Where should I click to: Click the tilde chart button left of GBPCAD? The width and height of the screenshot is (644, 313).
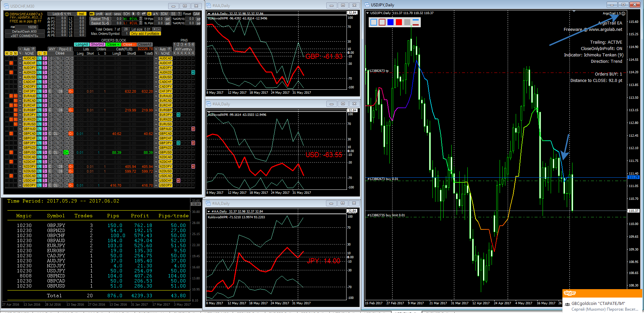click(20, 133)
